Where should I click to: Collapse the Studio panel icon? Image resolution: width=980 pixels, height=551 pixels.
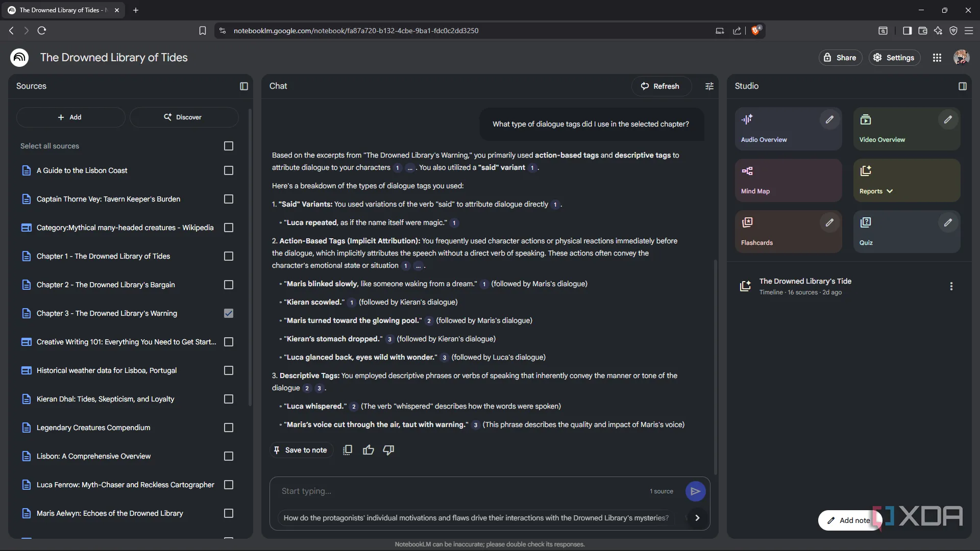pos(963,86)
